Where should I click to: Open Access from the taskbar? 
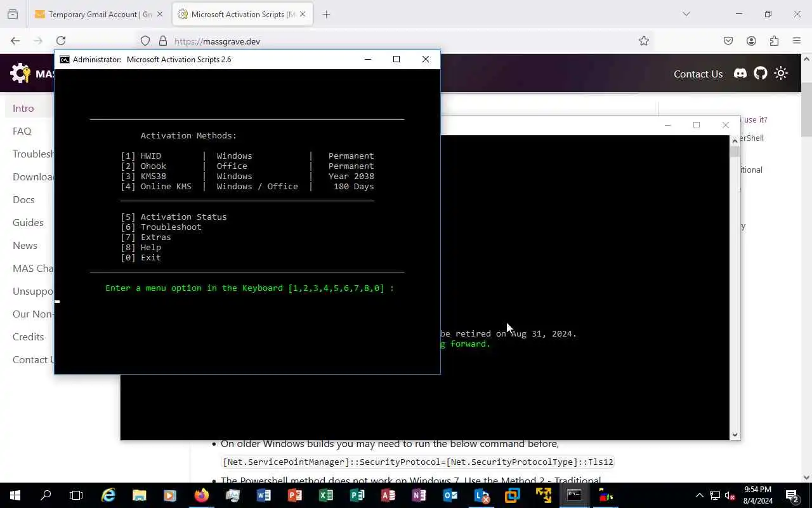388,495
